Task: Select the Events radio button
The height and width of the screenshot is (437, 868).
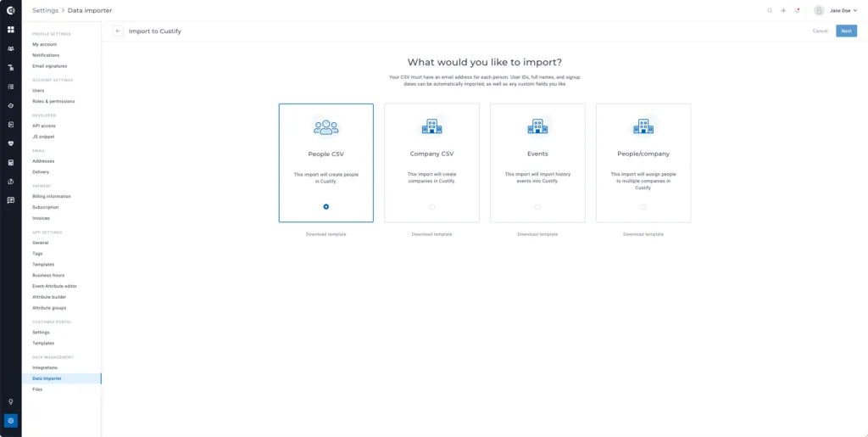Action: point(537,207)
